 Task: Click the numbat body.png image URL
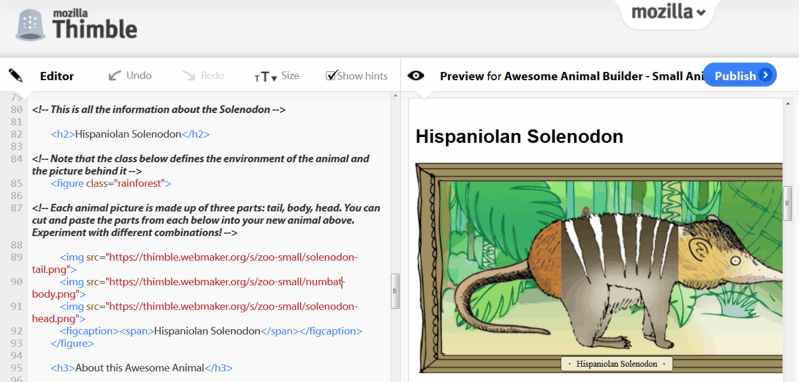click(189, 288)
